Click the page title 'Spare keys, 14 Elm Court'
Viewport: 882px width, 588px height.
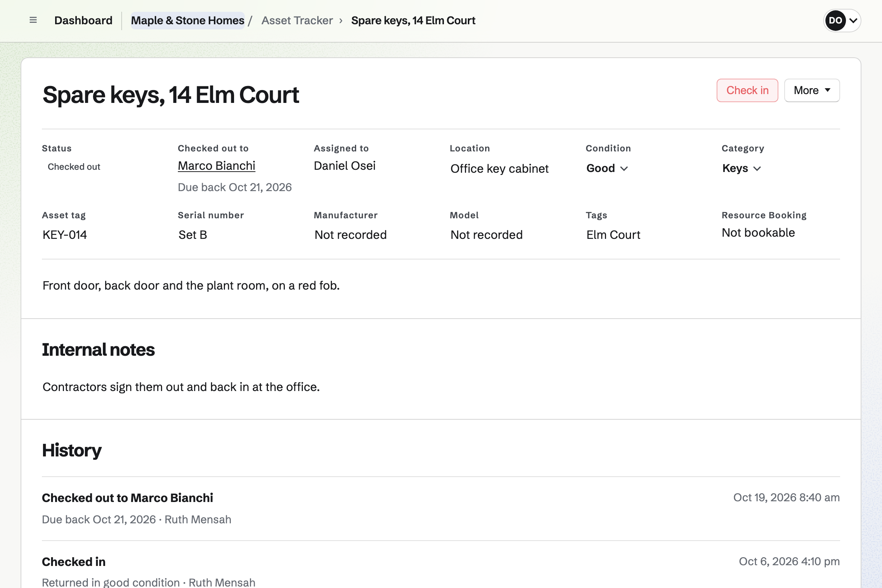tap(171, 94)
